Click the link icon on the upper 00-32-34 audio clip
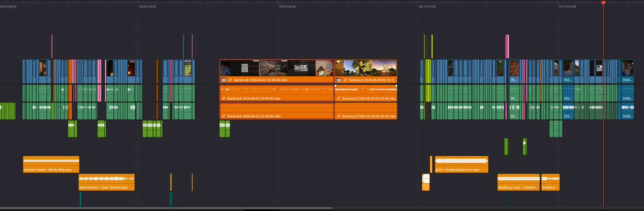 (x=338, y=99)
